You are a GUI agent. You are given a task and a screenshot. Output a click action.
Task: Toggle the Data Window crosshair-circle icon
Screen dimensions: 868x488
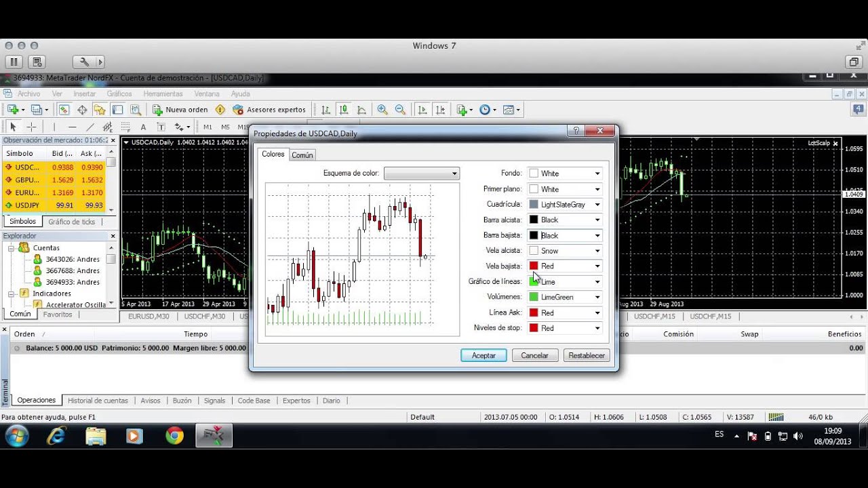82,109
